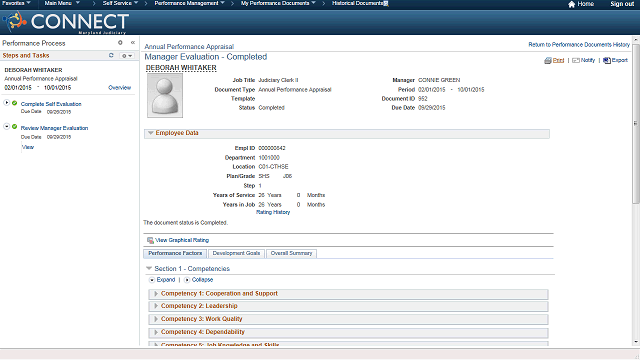Open the Self Service breadcrumb menu
Image resolution: width=640 pixels, height=360 pixels.
click(120, 3)
